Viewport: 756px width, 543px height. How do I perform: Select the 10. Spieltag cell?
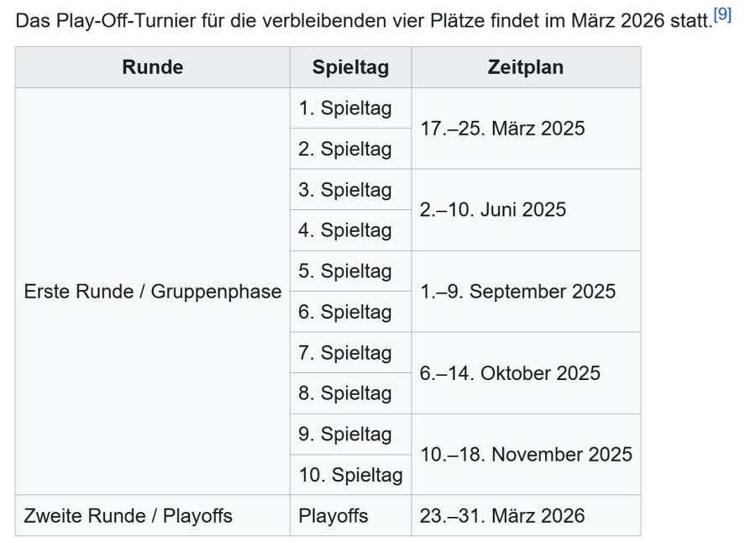click(x=350, y=475)
